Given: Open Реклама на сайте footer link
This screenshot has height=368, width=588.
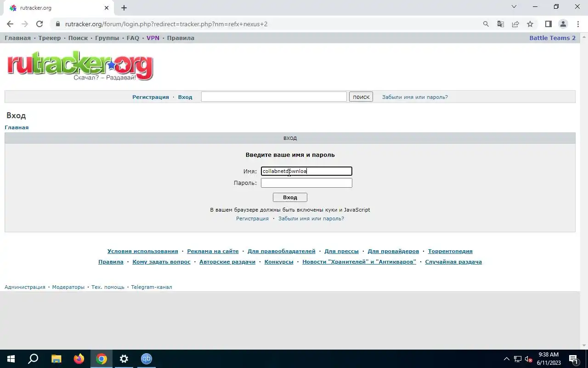Looking at the screenshot, I should [x=213, y=251].
